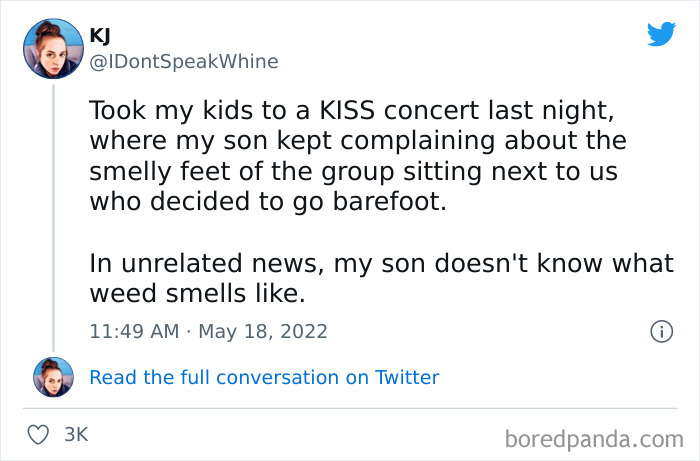Click the word Twitter in conversation link

(407, 377)
